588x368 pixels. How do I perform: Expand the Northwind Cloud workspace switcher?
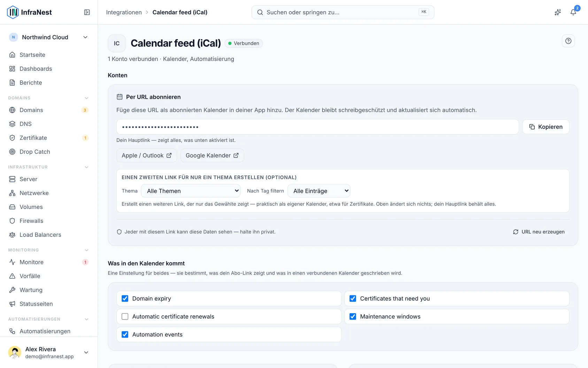[48, 37]
